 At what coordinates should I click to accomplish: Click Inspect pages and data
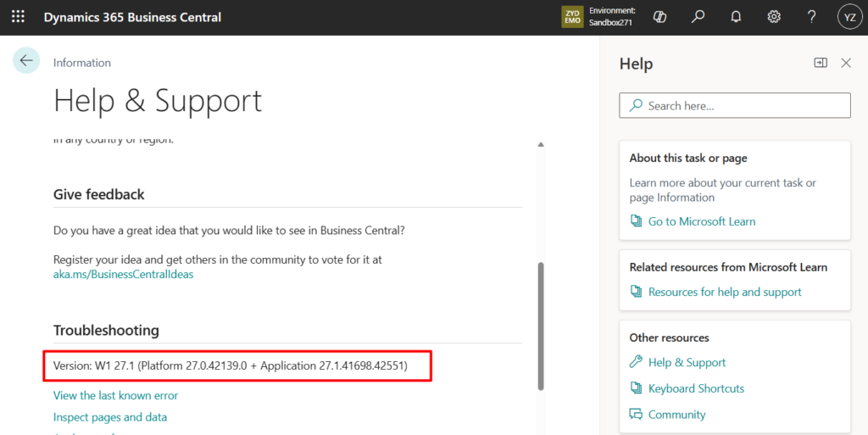click(110, 417)
